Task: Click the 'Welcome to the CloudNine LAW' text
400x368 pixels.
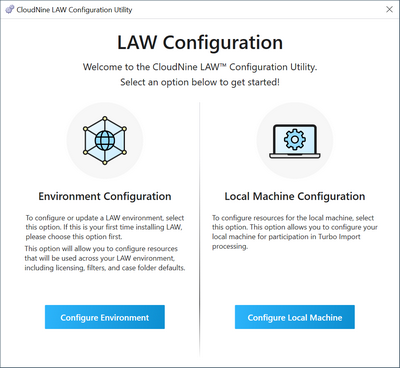Action: point(200,67)
